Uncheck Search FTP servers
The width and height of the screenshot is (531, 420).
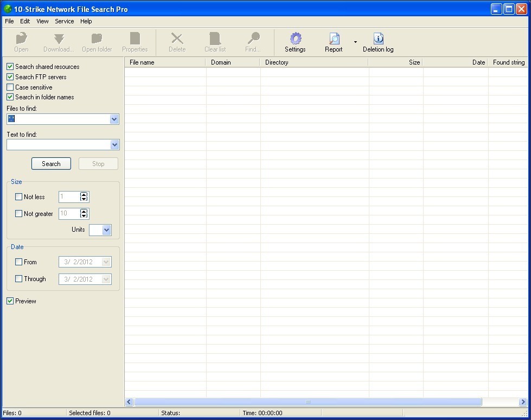(10, 77)
